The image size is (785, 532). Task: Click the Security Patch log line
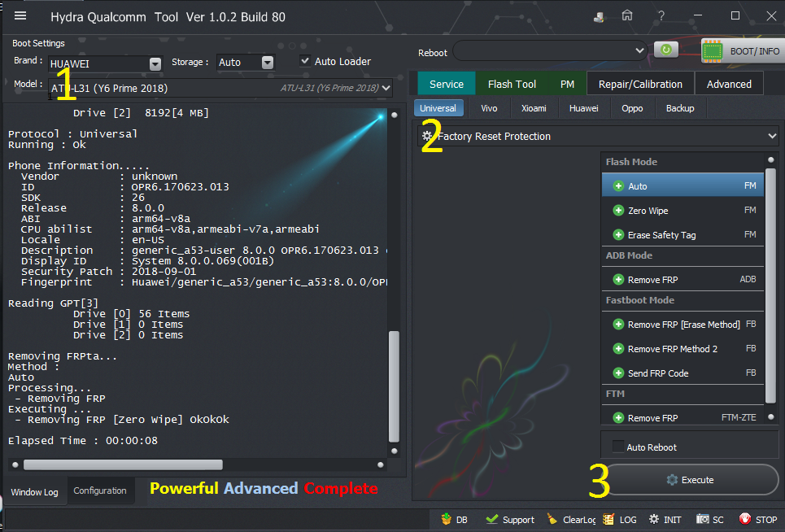pyautogui.click(x=108, y=271)
